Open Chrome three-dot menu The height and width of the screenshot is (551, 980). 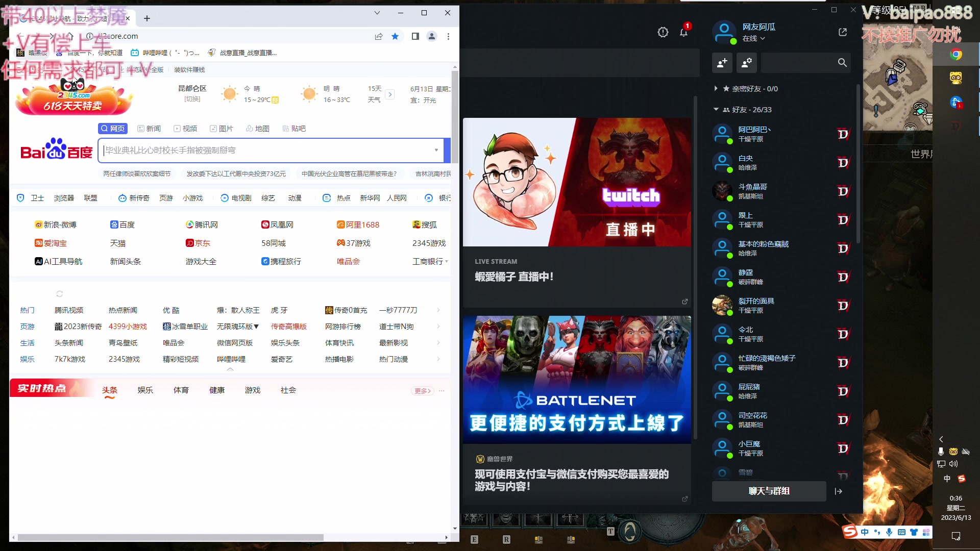click(448, 36)
